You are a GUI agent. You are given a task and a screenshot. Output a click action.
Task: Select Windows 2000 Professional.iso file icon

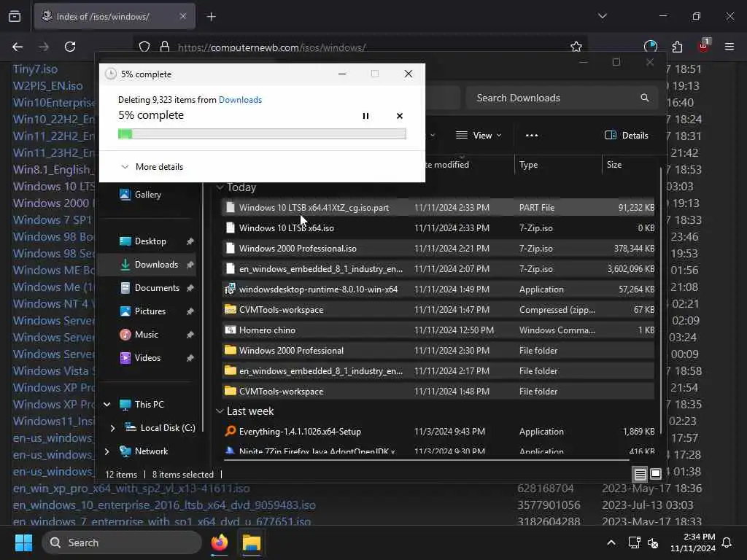[230, 248]
